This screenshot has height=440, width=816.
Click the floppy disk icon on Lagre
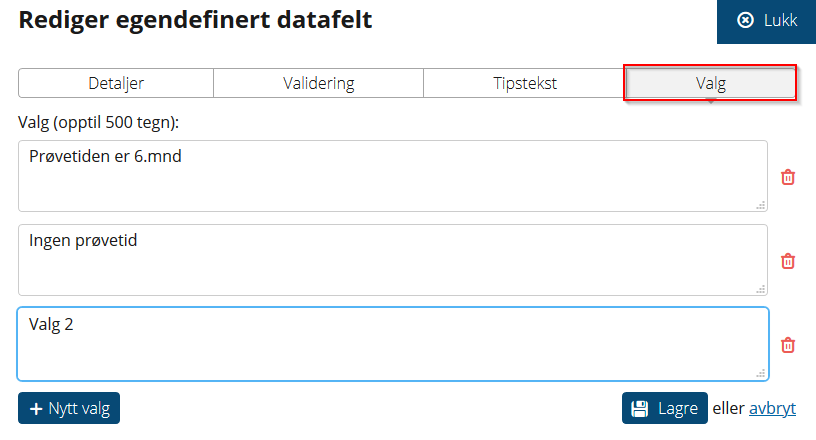tap(640, 409)
